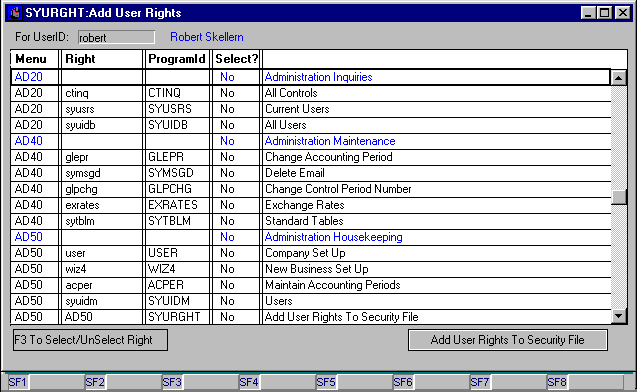Click the scrollbar up arrow
The width and height of the screenshot is (637, 392).
[x=619, y=78]
